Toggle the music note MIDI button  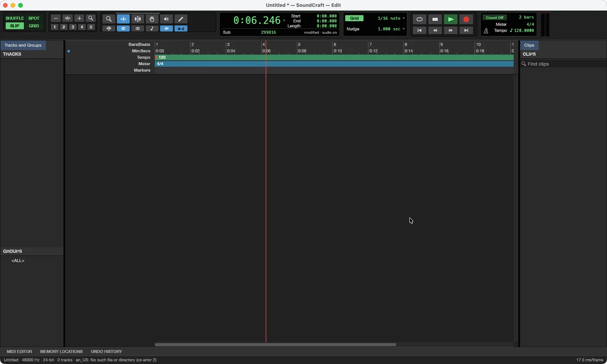[152, 29]
